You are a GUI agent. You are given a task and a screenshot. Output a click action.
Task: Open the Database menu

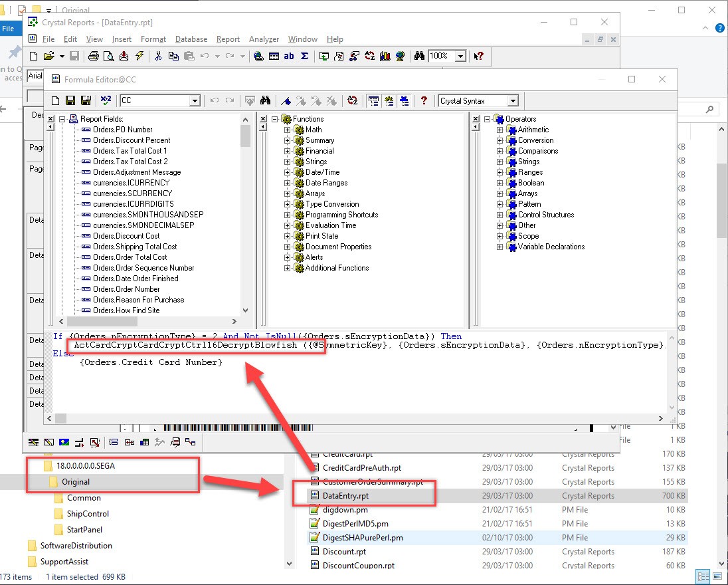pyautogui.click(x=191, y=39)
